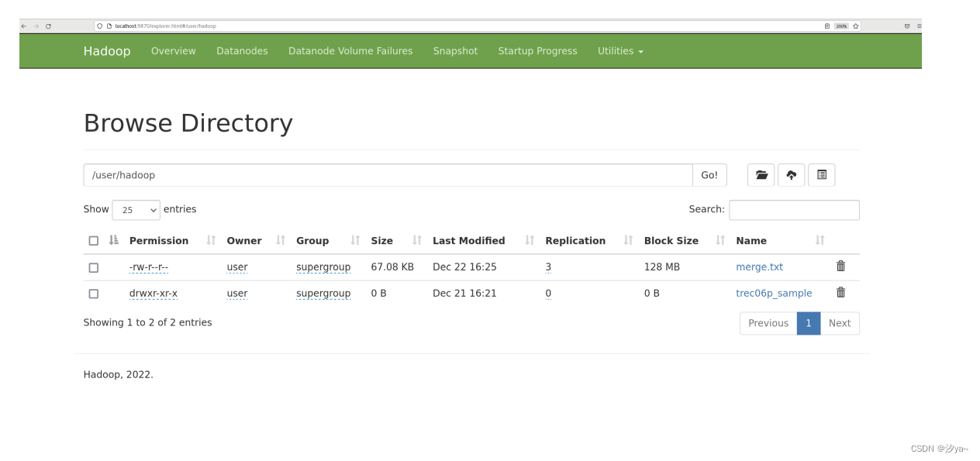Click the 67.08 KB size cell

pyautogui.click(x=392, y=267)
